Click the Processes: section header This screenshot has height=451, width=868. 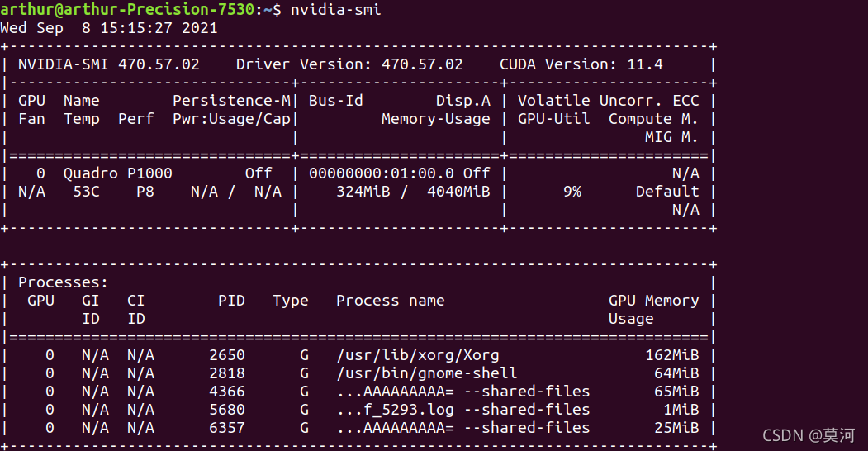[63, 282]
